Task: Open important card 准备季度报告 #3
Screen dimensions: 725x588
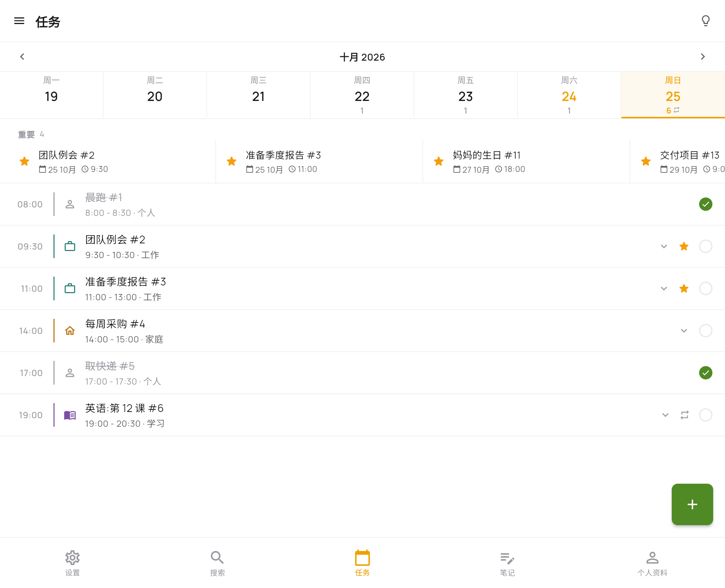Action: tap(319, 162)
